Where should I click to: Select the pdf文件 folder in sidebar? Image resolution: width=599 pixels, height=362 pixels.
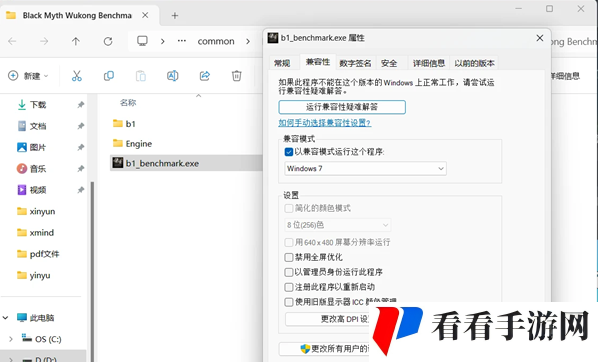[x=44, y=254]
